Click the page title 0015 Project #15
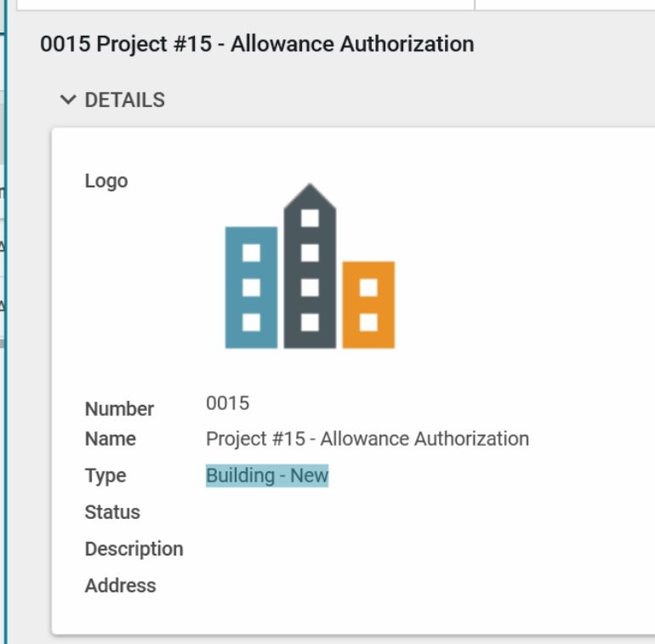The width and height of the screenshot is (655, 644). coord(257,44)
